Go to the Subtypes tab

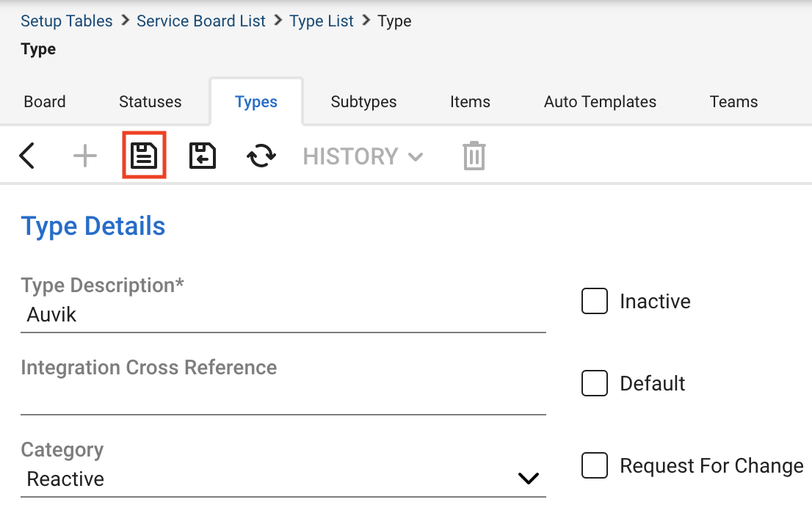click(x=363, y=101)
